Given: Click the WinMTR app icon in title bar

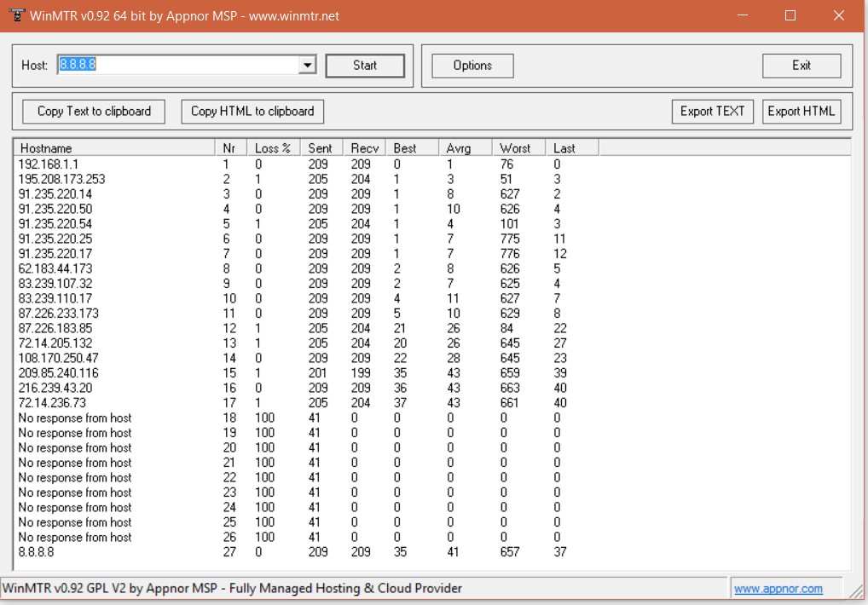Looking at the screenshot, I should [15, 15].
